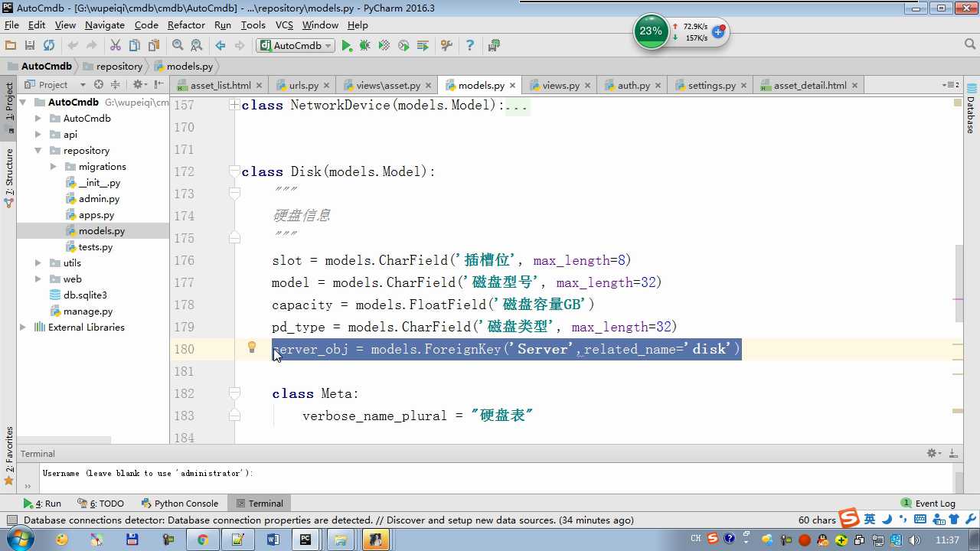Switch to the asset_detail.html tab

[x=809, y=86]
